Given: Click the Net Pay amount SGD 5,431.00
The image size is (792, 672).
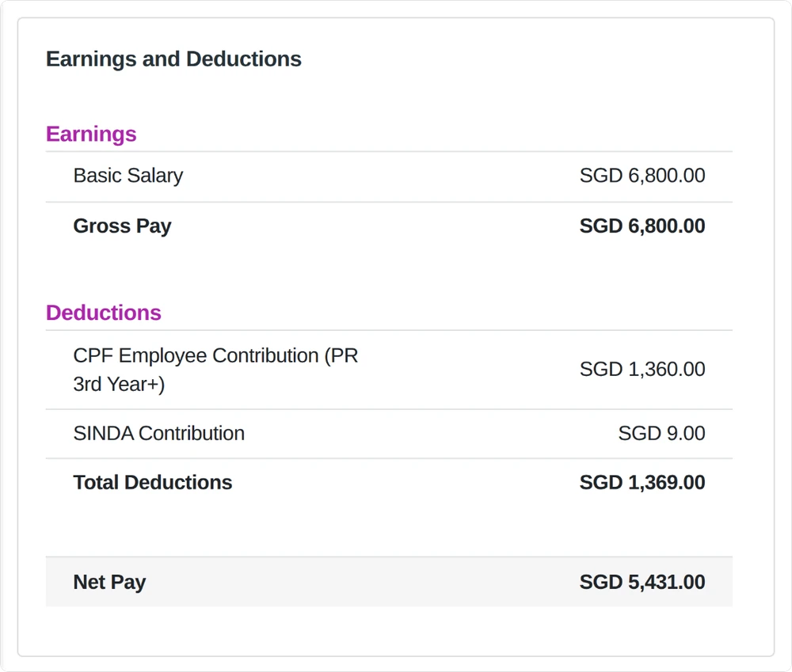Looking at the screenshot, I should click(642, 582).
